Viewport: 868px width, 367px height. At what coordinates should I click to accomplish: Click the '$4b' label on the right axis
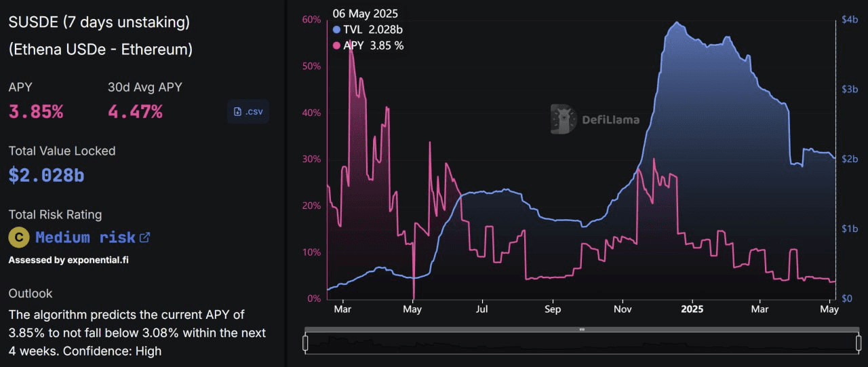click(849, 19)
